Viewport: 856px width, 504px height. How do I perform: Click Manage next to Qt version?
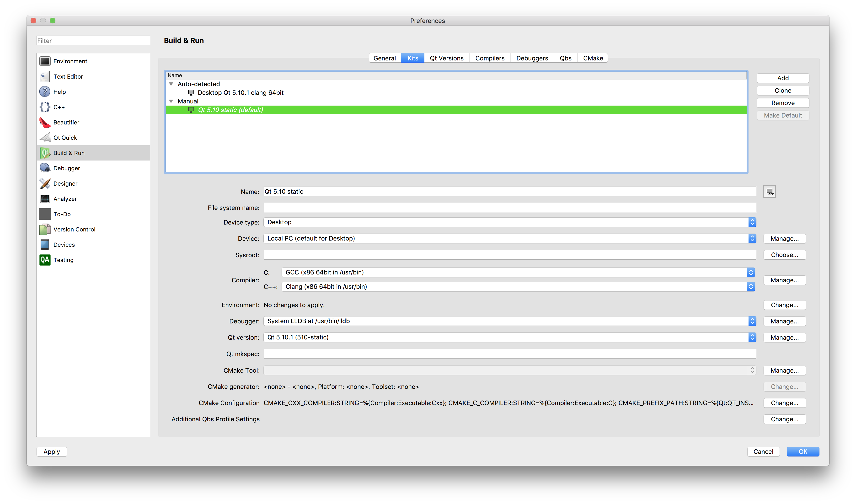785,338
